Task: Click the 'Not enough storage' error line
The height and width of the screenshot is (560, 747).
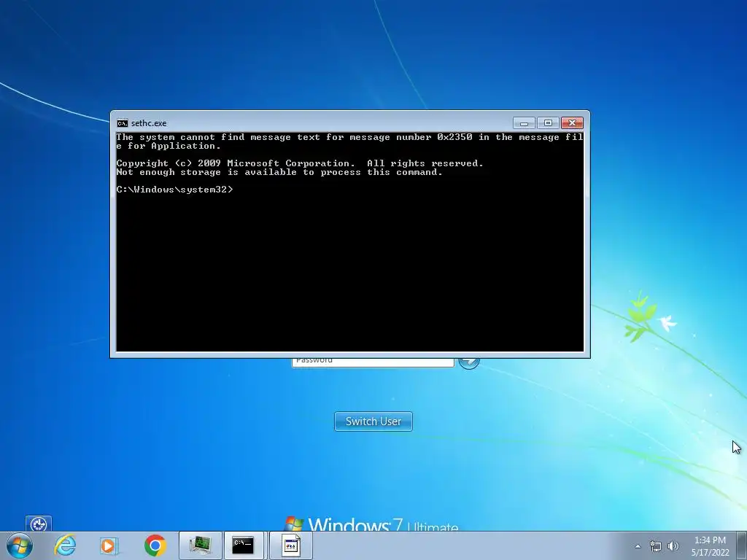Action: [x=279, y=172]
